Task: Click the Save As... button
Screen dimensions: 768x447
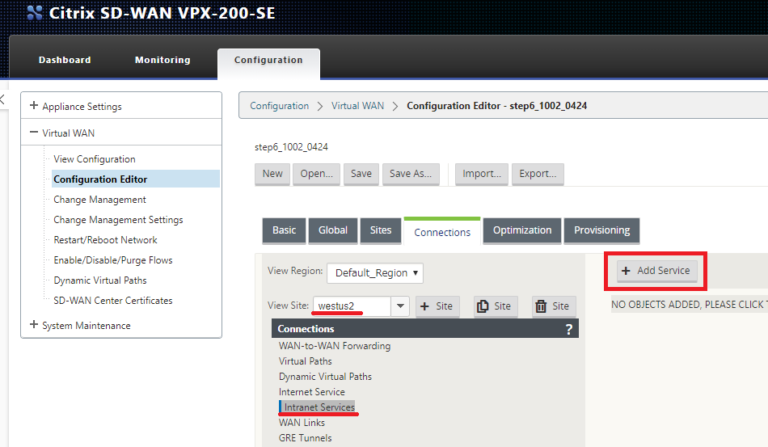Action: (410, 174)
